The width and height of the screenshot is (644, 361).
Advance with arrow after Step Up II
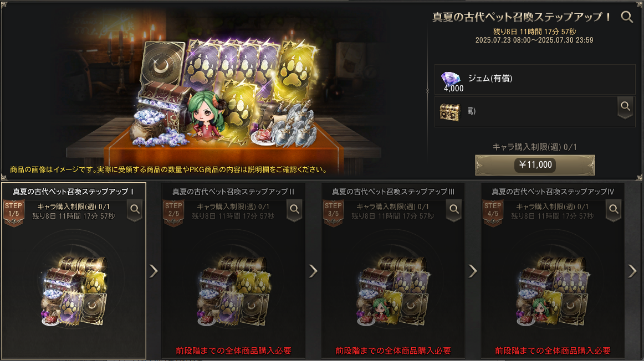pos(313,271)
